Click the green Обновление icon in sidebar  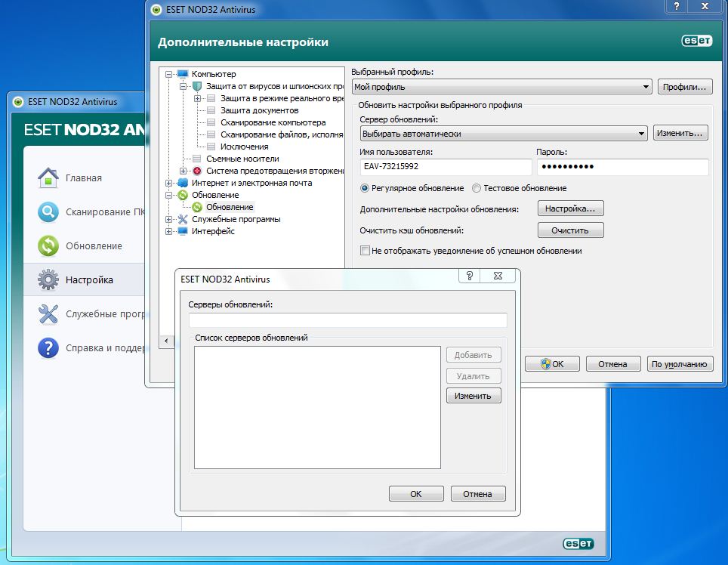[48, 246]
